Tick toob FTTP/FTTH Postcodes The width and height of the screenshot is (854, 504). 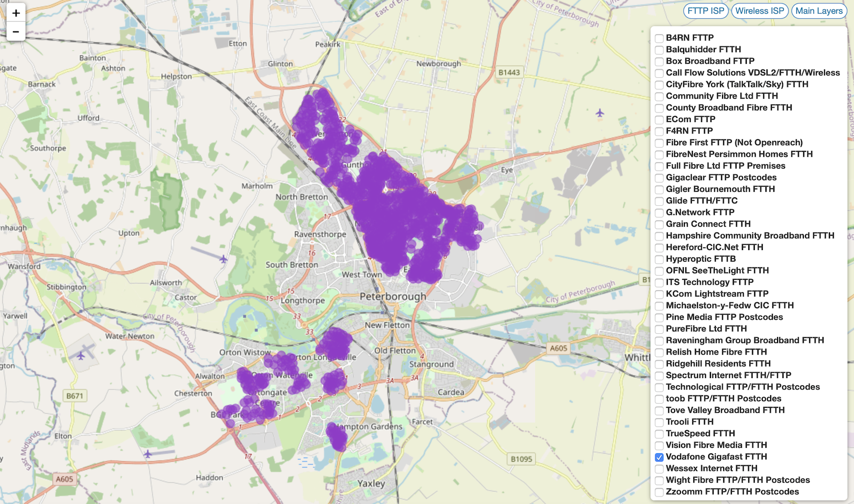(659, 399)
